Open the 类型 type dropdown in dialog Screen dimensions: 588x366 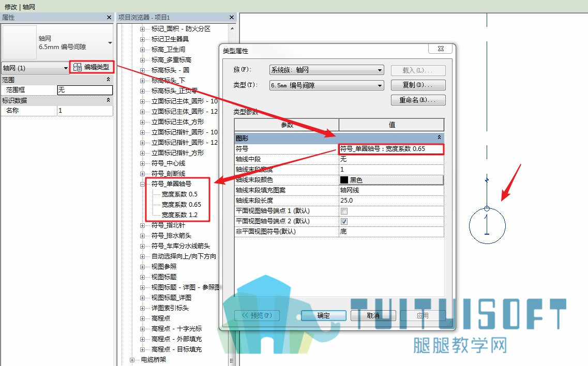coord(327,85)
